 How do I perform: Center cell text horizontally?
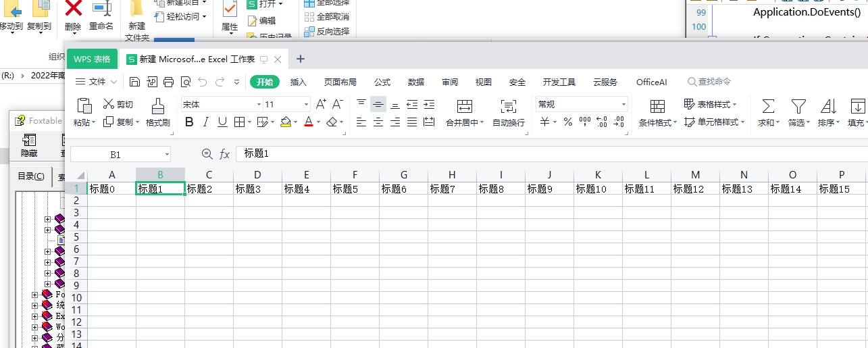tap(378, 122)
